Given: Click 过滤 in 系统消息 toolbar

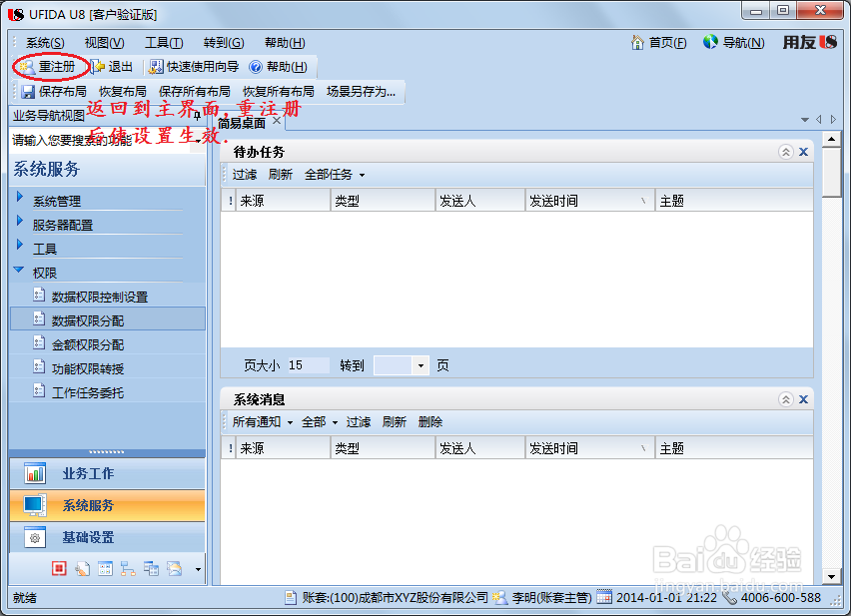Looking at the screenshot, I should [x=359, y=422].
